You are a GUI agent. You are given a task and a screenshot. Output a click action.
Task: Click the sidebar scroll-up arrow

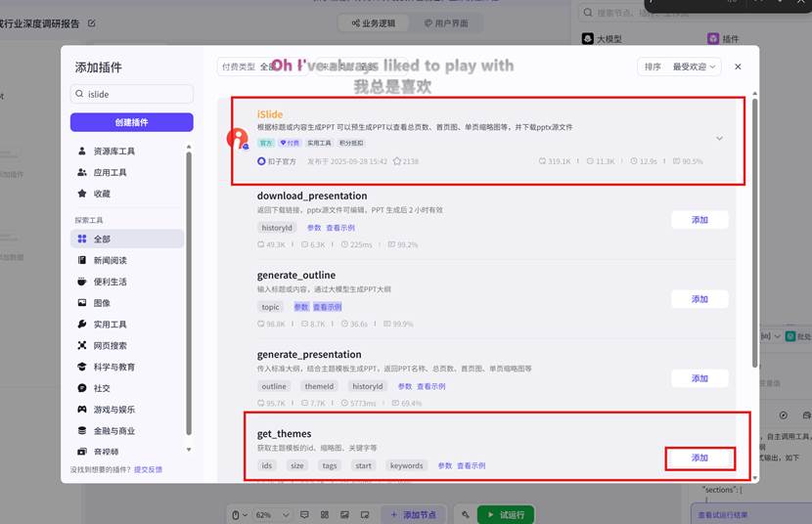pos(189,147)
